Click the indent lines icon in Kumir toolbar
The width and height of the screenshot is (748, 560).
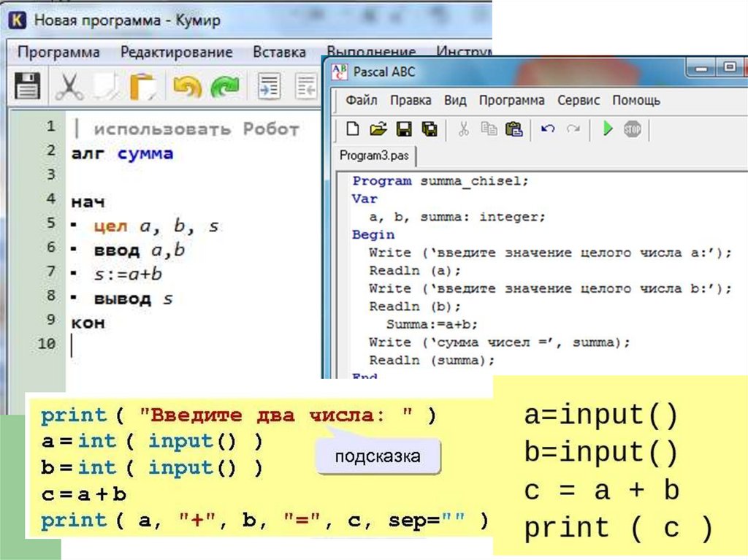269,86
